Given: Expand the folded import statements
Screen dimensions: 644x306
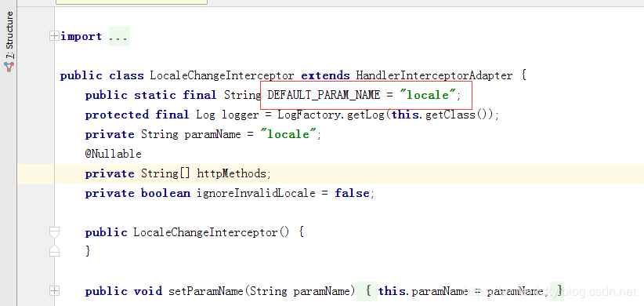Looking at the screenshot, I should 54,36.
